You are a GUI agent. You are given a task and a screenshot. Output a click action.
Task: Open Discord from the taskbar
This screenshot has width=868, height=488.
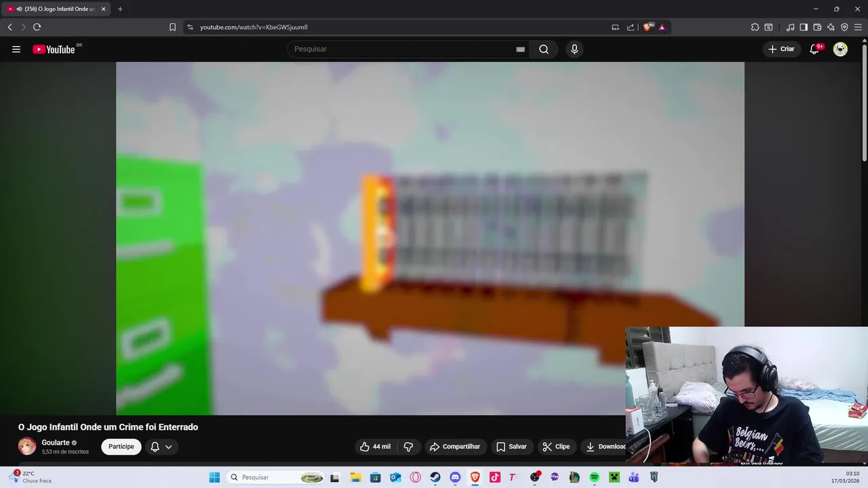click(455, 477)
